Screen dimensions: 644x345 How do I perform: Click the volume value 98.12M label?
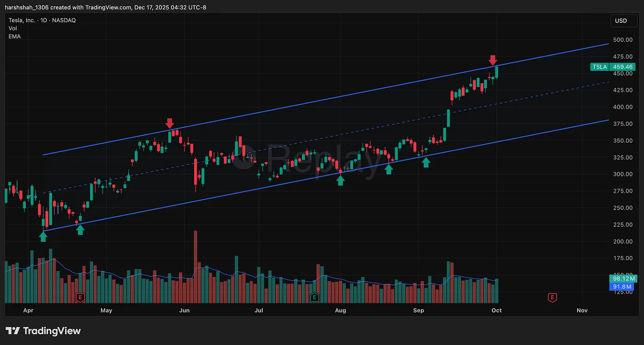pyautogui.click(x=623, y=279)
